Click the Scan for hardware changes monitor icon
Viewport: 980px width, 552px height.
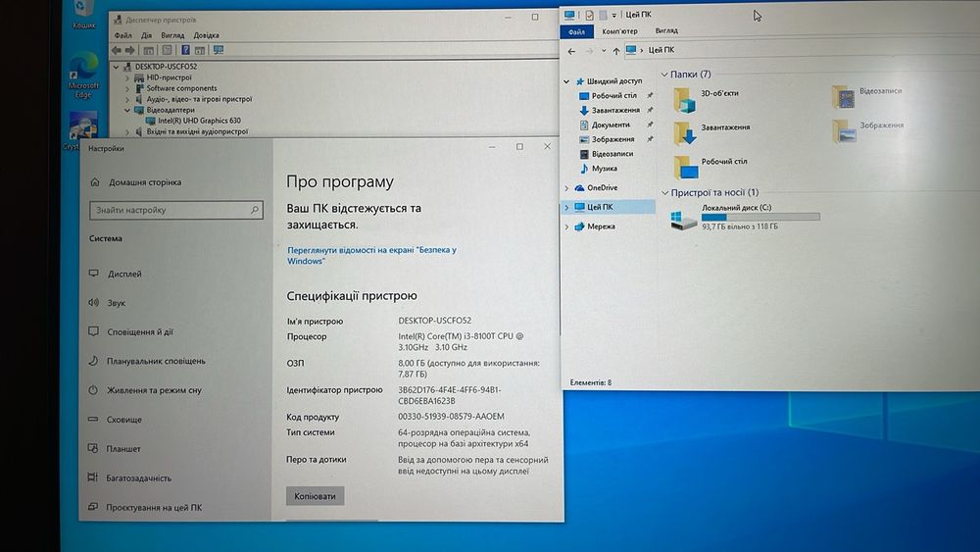pyautogui.click(x=219, y=50)
